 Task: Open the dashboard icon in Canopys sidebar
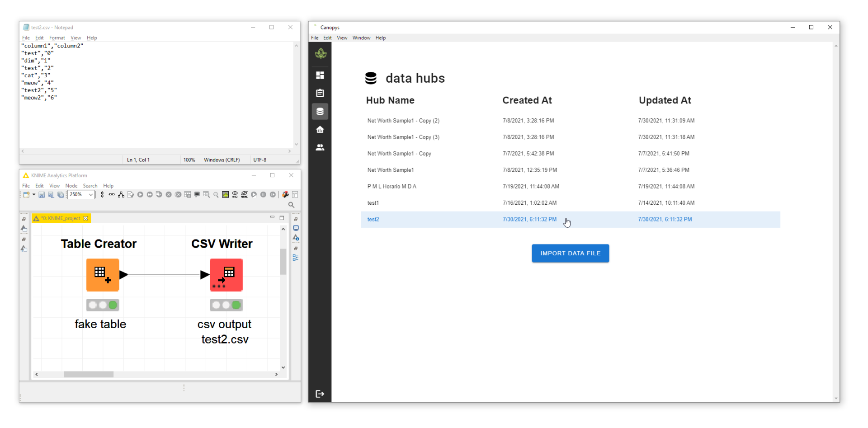pyautogui.click(x=320, y=75)
